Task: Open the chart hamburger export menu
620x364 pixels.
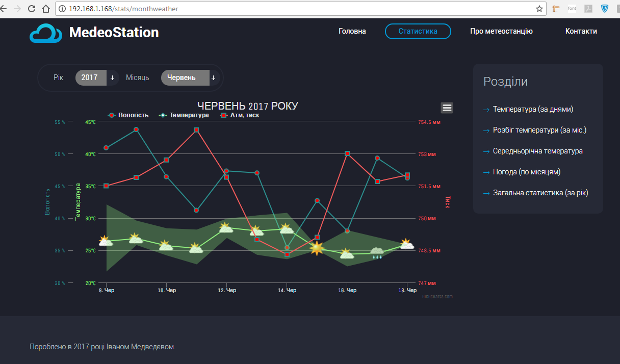Action: coord(447,108)
